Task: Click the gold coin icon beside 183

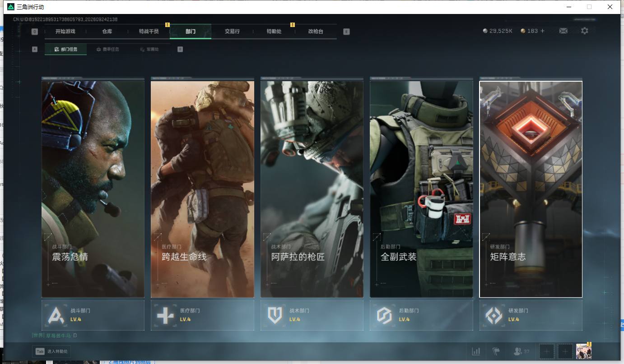Action: (523, 31)
